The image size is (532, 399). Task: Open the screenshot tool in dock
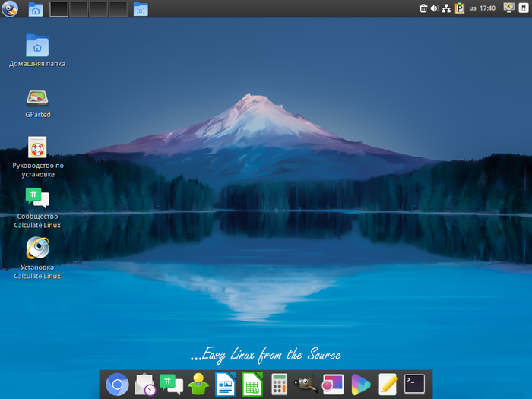333,385
